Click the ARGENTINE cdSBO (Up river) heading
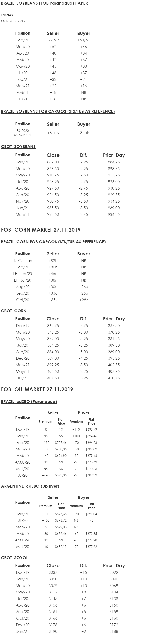The width and height of the screenshot is (141, 644). tap(30, 486)
